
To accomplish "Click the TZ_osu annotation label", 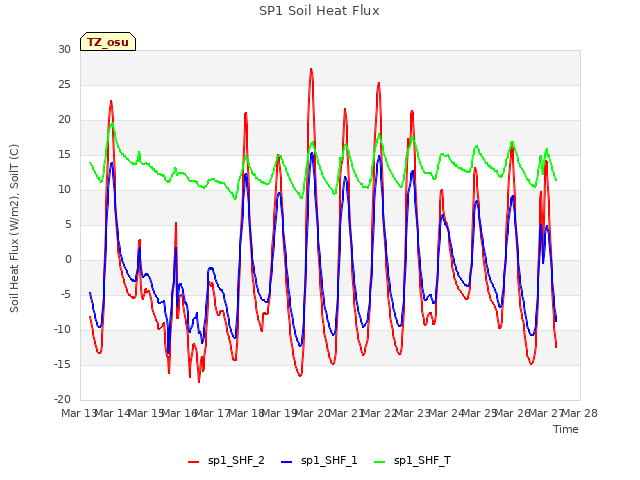I will [x=108, y=42].
